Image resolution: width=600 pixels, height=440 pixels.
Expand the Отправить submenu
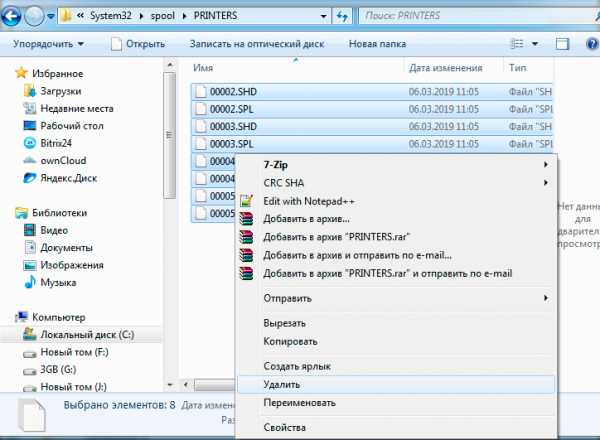[396, 298]
